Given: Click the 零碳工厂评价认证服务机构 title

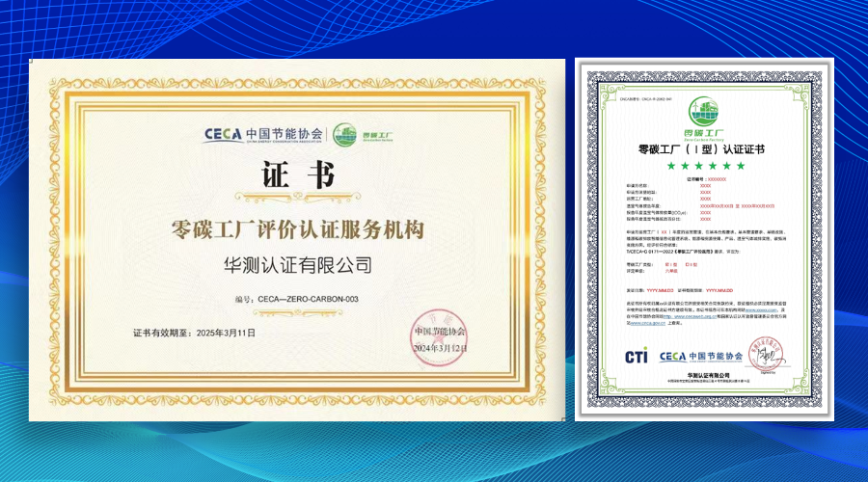Looking at the screenshot, I should (298, 229).
